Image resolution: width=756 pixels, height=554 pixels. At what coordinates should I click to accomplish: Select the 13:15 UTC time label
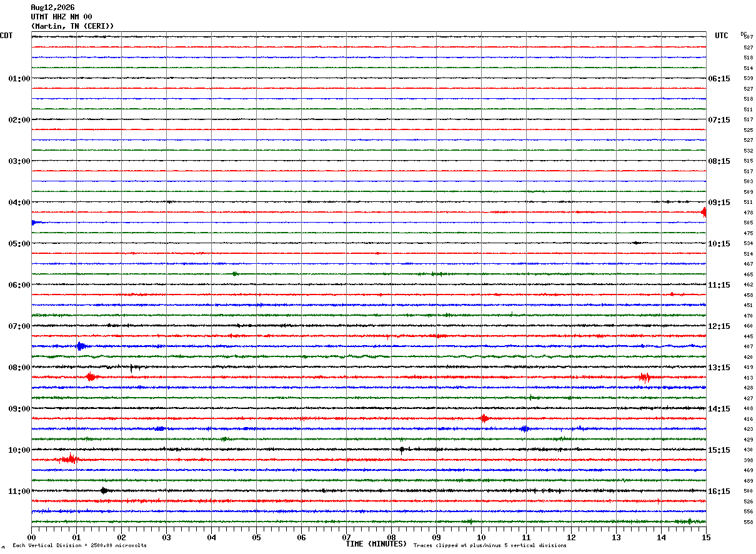[x=719, y=368]
